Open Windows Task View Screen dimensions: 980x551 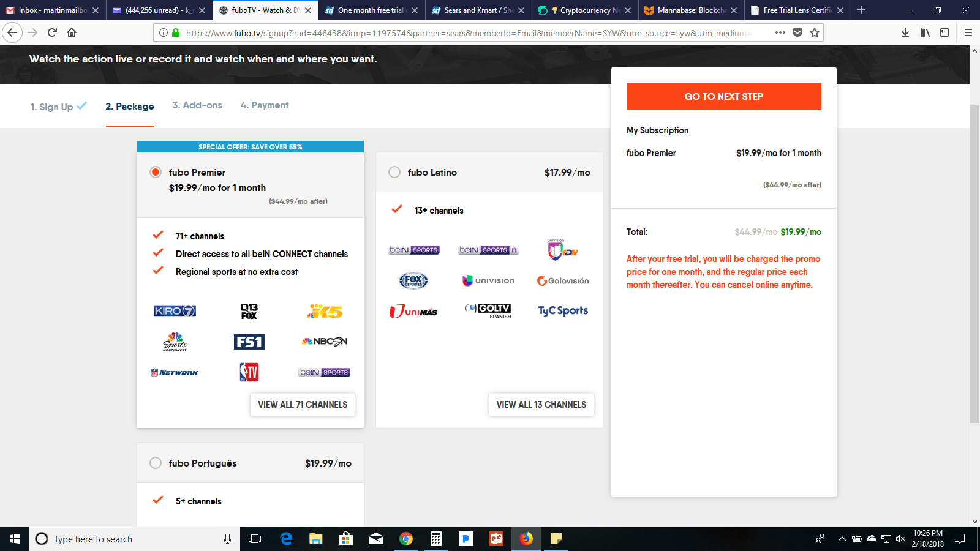click(255, 539)
